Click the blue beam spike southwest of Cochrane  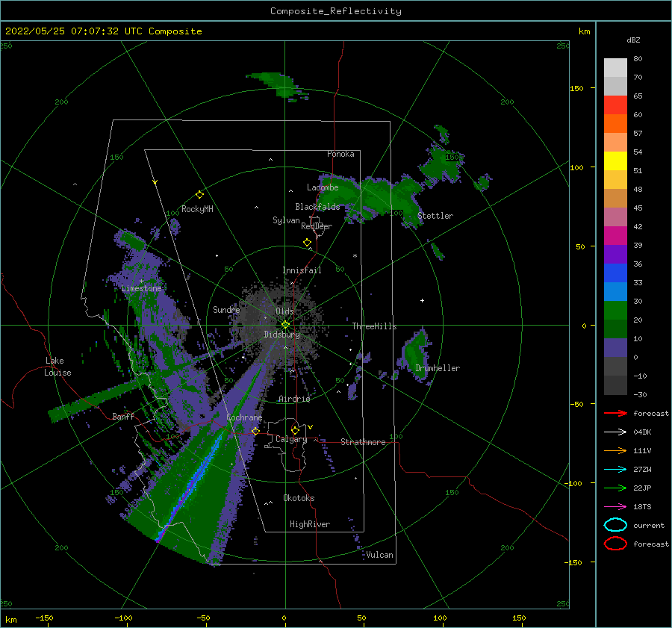pos(191,487)
